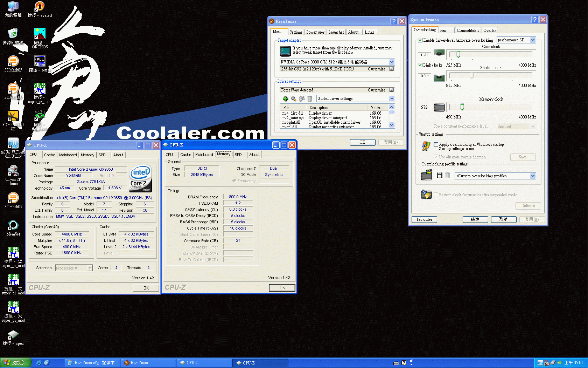The width and height of the screenshot is (588, 368).
Task: Open the Fan tab in System tweaks
Action: click(446, 30)
